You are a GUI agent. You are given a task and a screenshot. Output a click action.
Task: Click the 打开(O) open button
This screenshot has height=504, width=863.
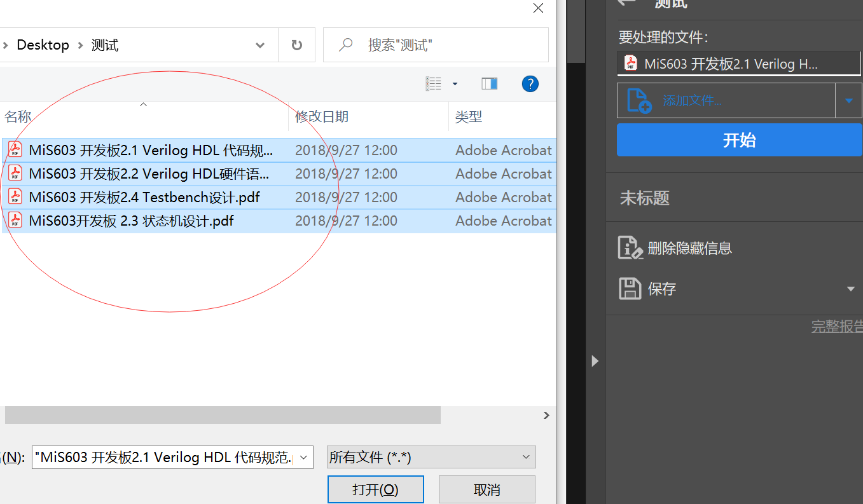click(x=375, y=489)
